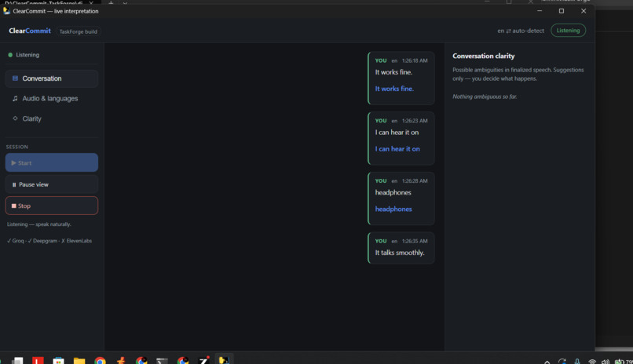
Task: Click the ClearCommit app icon in title bar
Action: [x=6, y=11]
